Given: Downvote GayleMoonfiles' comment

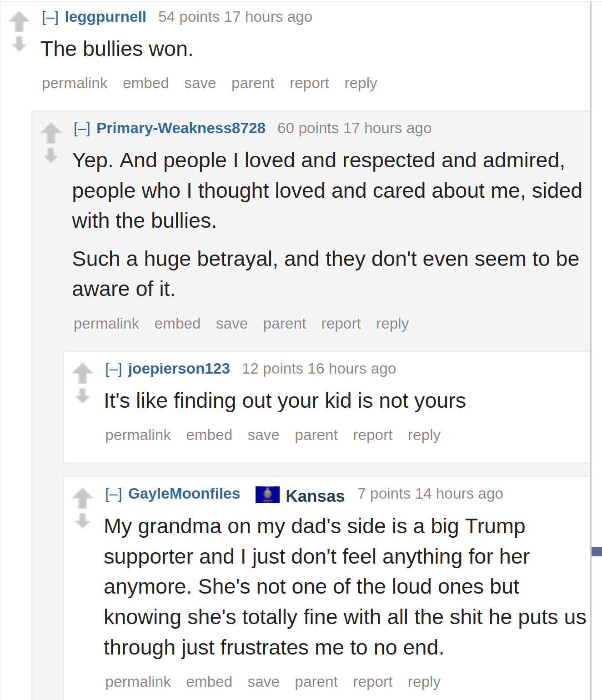Looking at the screenshot, I should 83,521.
